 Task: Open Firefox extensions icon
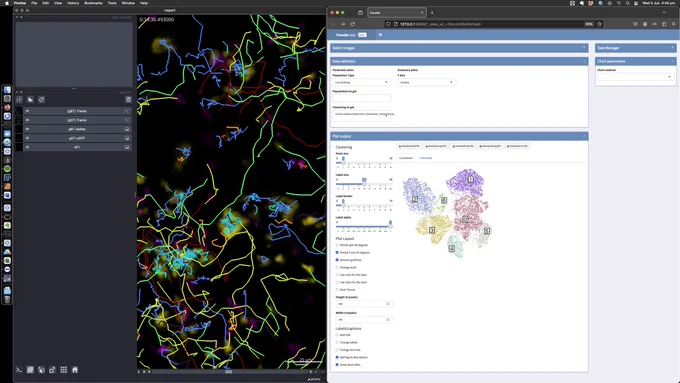pos(664,24)
